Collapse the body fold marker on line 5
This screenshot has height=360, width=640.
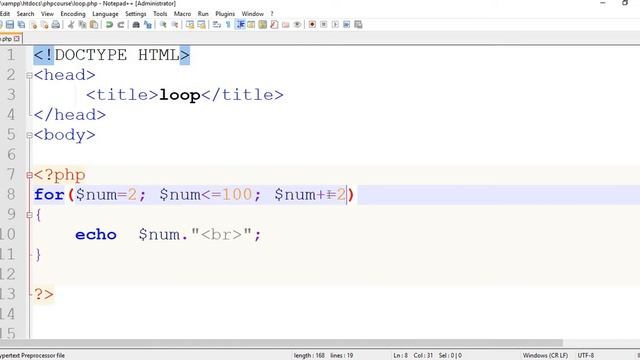coord(29,136)
